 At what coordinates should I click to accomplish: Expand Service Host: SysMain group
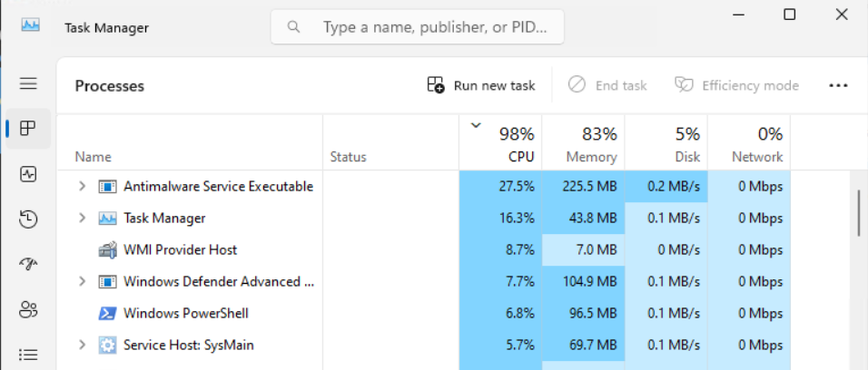[82, 346]
